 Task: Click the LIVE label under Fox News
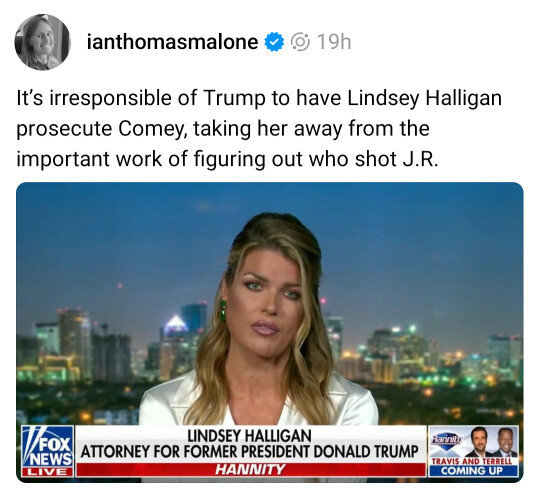(48, 472)
